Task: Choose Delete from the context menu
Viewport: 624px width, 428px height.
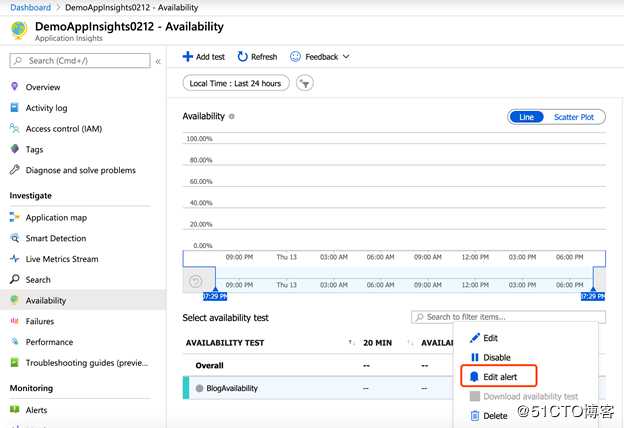Action: (x=495, y=416)
